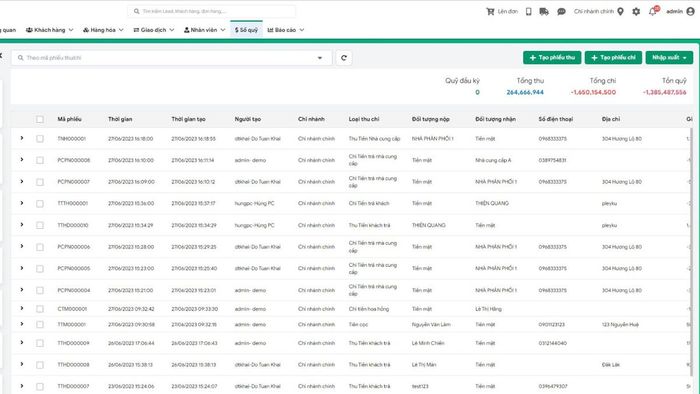The height and width of the screenshot is (394, 700).
Task: Click the magnifier icon in voucher search
Action: (x=21, y=58)
